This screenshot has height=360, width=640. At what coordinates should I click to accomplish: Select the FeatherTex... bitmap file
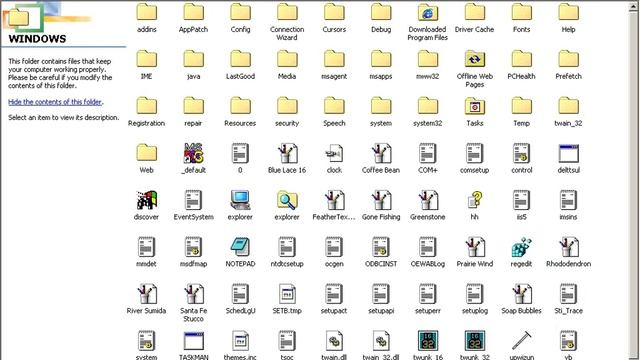(x=334, y=200)
